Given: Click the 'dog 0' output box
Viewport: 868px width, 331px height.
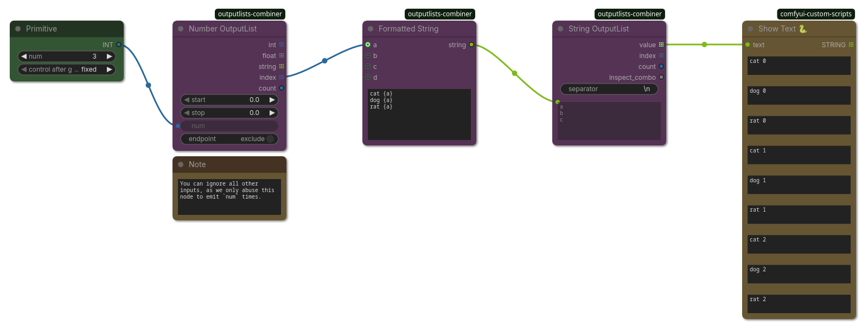Looking at the screenshot, I should (x=799, y=96).
